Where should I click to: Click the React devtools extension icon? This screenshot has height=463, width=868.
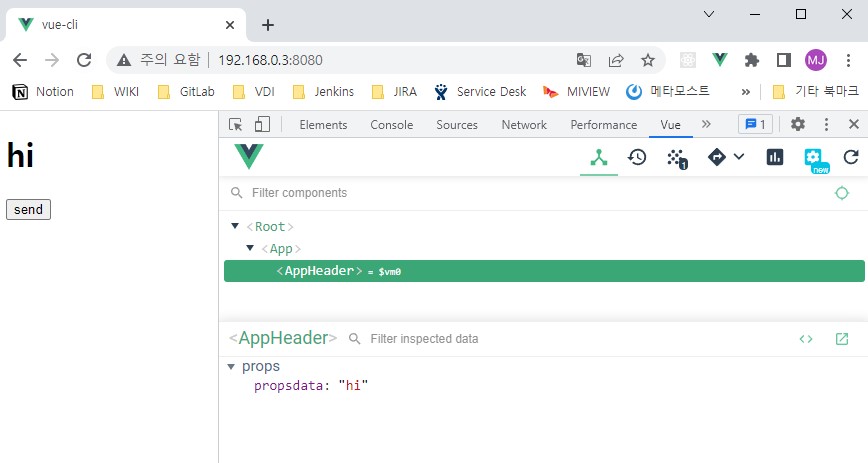pos(688,60)
